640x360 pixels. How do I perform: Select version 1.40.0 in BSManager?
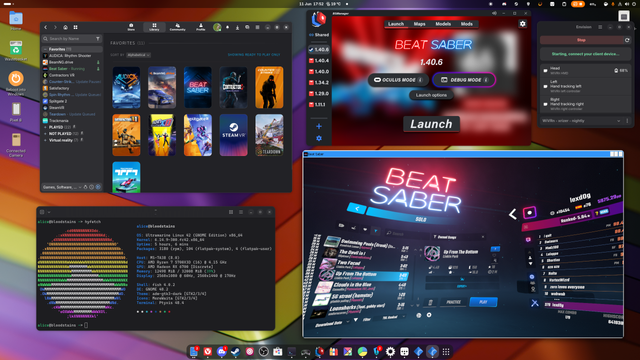coord(319,71)
